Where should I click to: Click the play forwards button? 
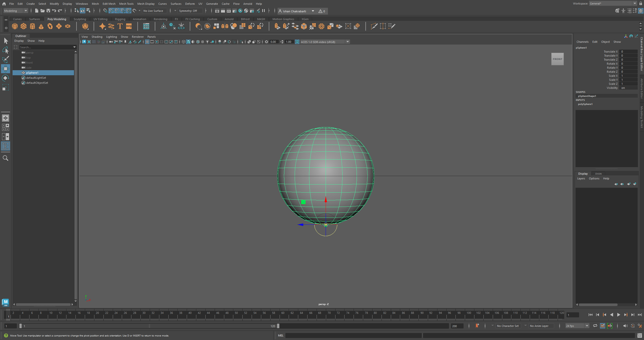pos(619,315)
